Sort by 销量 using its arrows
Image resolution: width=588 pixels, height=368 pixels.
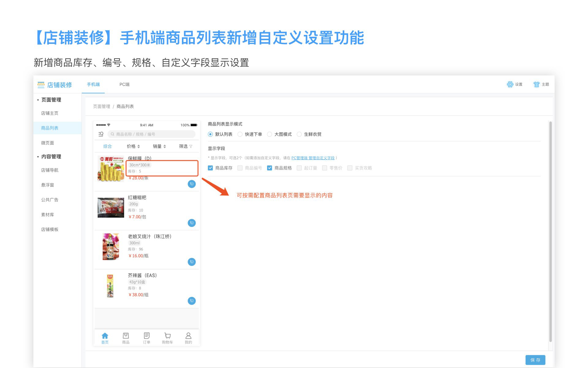(164, 146)
